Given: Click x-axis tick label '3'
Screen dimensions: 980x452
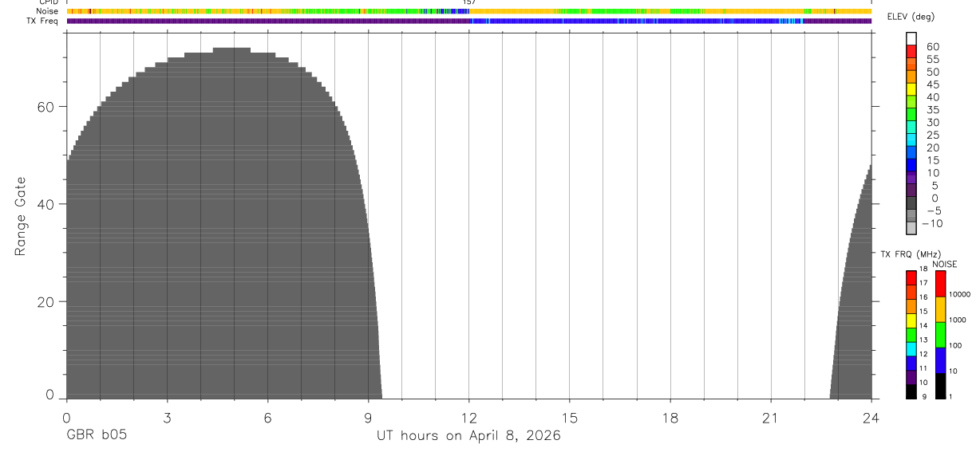Looking at the screenshot, I should pyautogui.click(x=167, y=417).
